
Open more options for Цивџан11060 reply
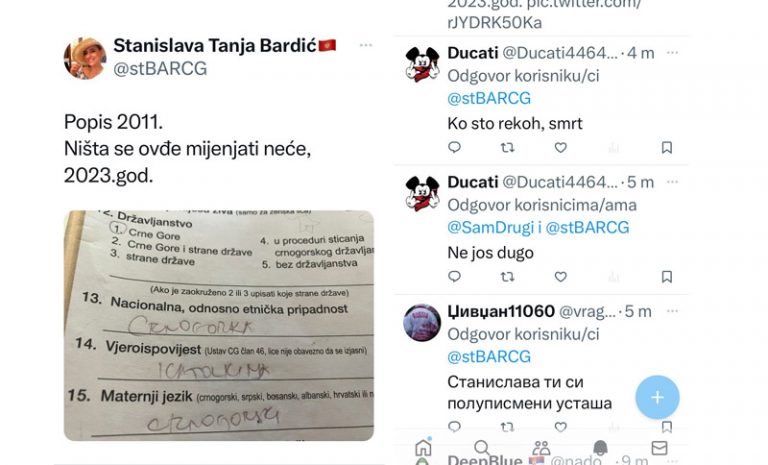pos(672,311)
